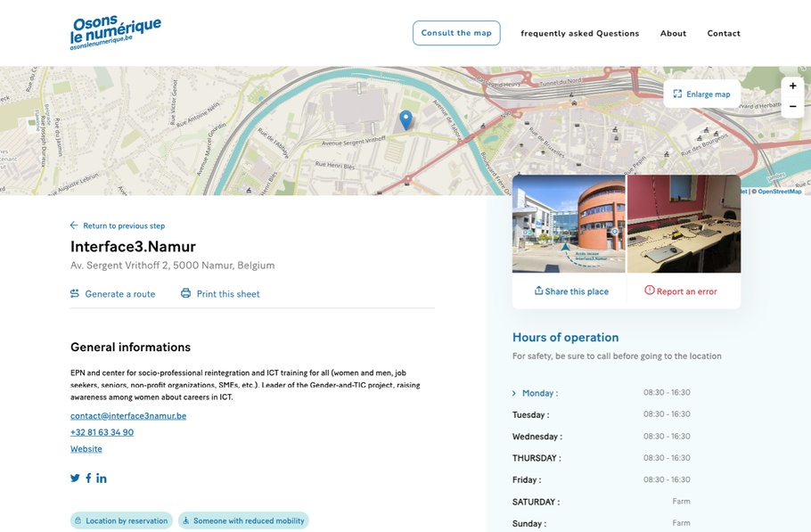811x532 pixels.
Task: Click the Twitter icon
Action: (x=75, y=479)
